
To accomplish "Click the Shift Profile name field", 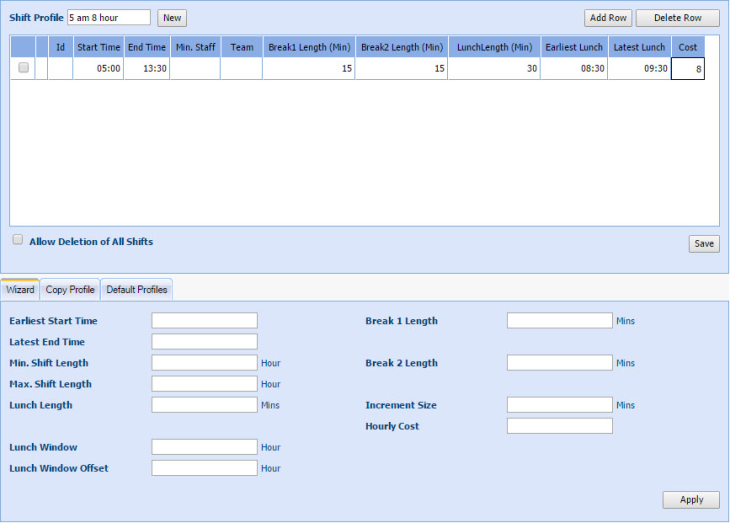I will click(109, 18).
